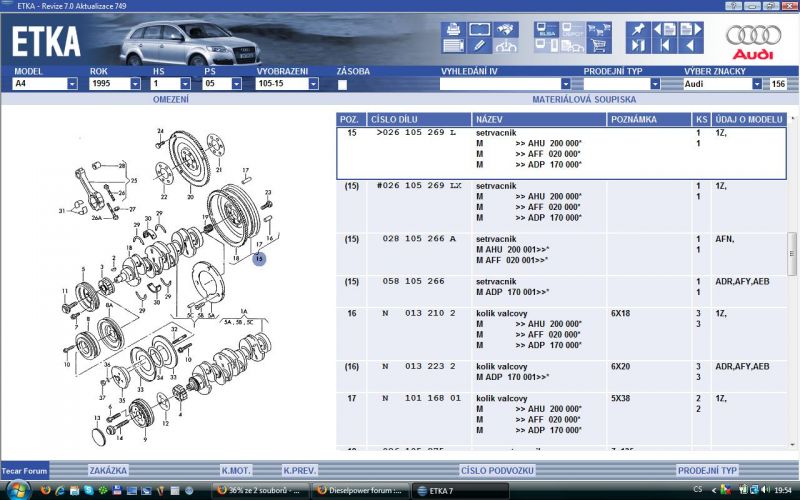This screenshot has width=800, height=500.
Task: Select part number 026 105 269 L
Action: [416, 133]
